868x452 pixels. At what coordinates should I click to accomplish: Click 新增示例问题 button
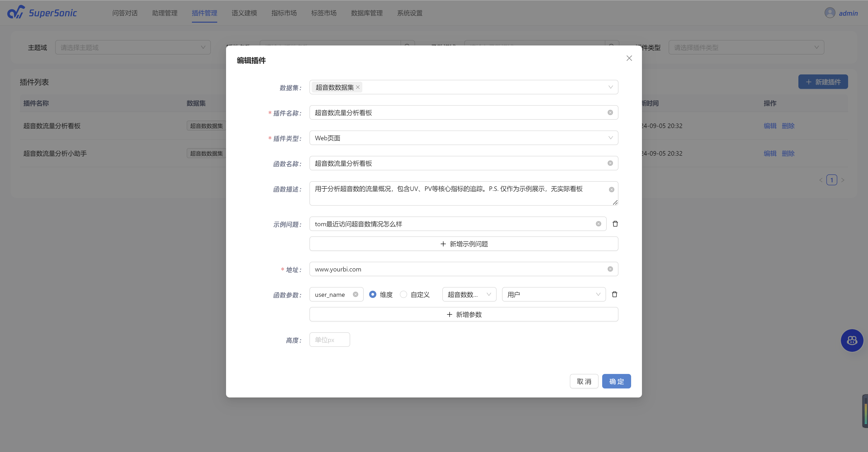[x=463, y=244]
